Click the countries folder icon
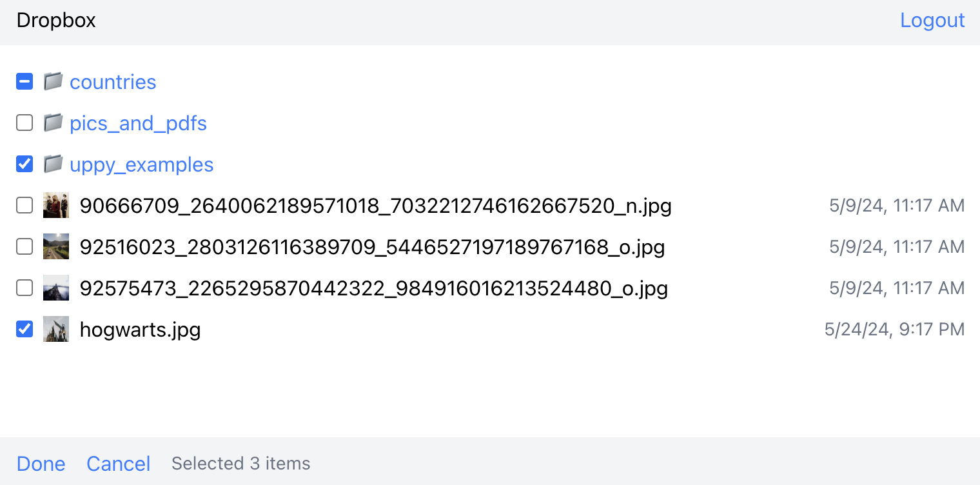The width and height of the screenshot is (980, 485). point(53,81)
